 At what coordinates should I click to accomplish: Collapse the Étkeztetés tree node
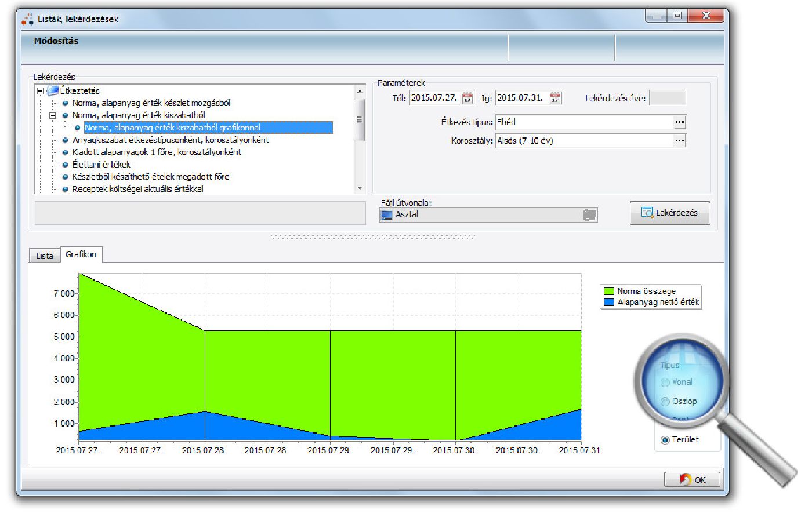point(40,91)
